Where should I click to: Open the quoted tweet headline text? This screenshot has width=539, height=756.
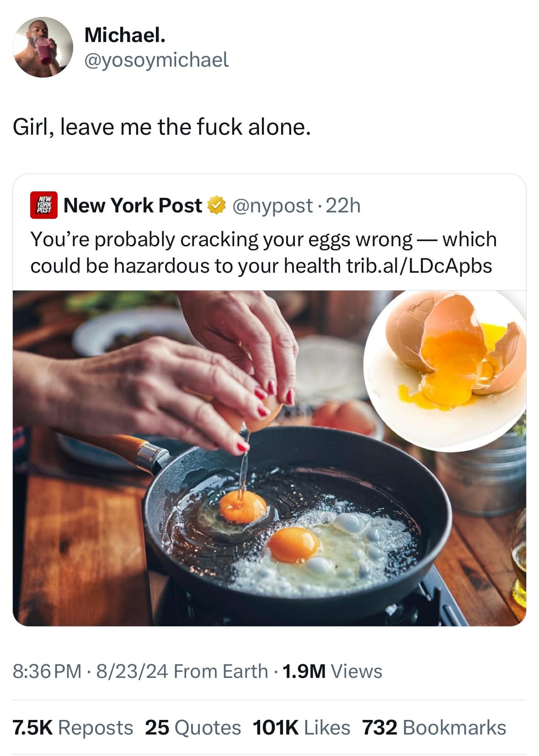(x=263, y=252)
